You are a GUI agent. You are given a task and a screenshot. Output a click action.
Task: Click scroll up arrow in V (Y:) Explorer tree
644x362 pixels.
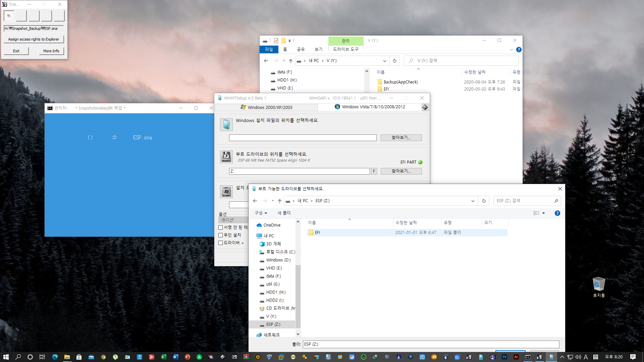point(367,71)
